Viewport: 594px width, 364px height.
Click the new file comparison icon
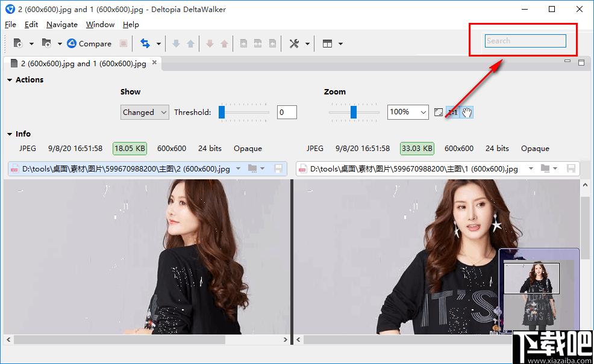pos(18,43)
